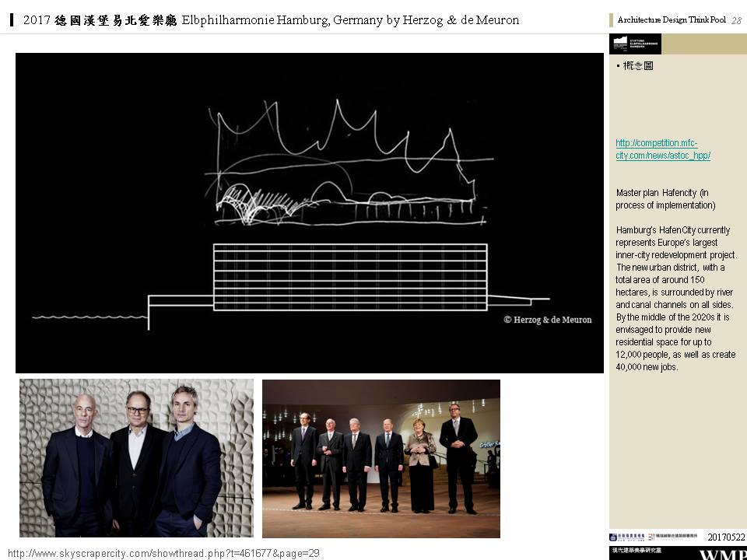Image resolution: width=747 pixels, height=560 pixels.
Task: Click the Elbphilharmonie logo in the sidebar
Action: [x=635, y=44]
